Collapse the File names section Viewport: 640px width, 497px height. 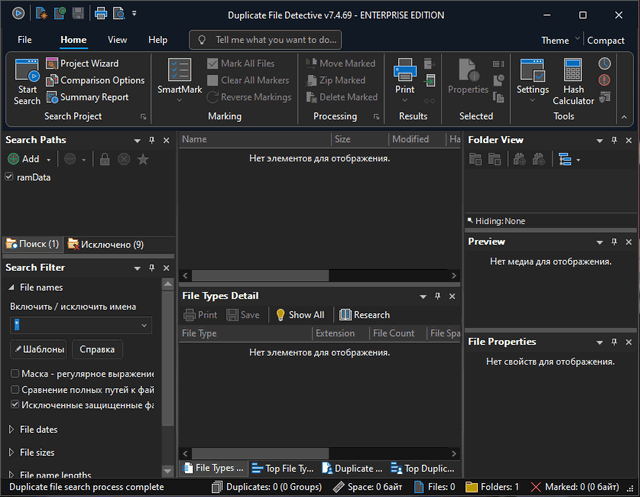11,288
